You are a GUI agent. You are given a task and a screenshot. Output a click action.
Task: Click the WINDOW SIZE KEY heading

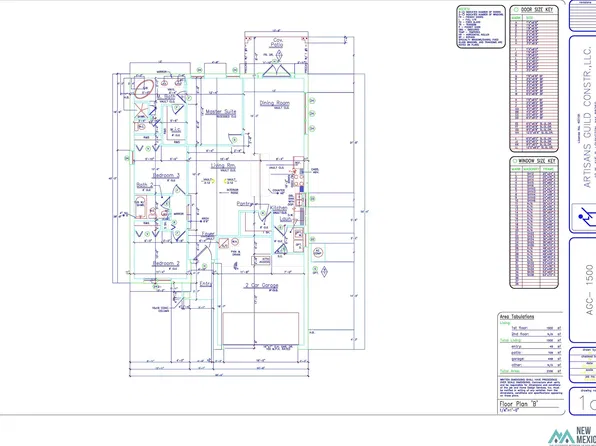pos(536,161)
